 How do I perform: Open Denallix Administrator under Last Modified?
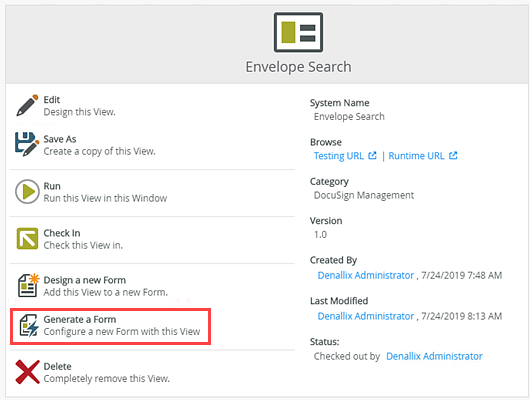point(366,316)
